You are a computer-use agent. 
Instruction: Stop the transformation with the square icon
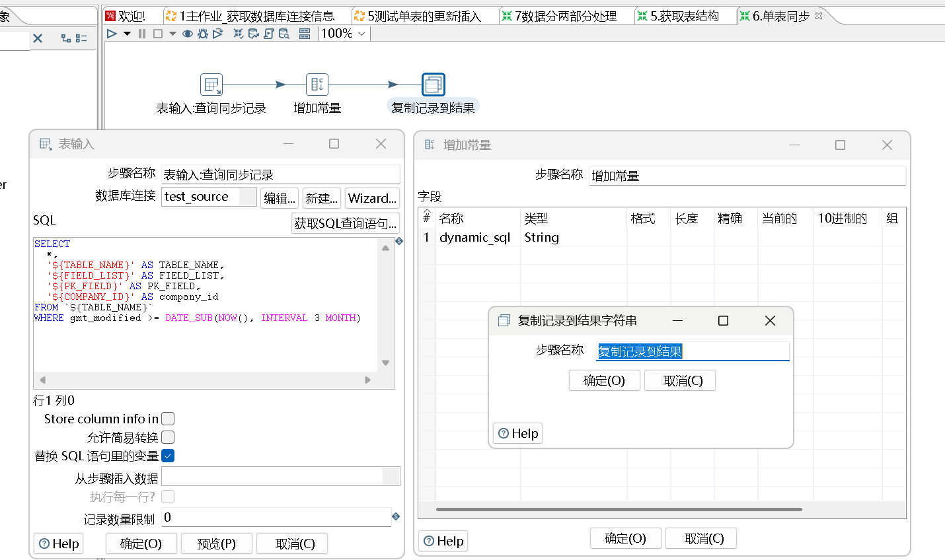click(x=158, y=34)
